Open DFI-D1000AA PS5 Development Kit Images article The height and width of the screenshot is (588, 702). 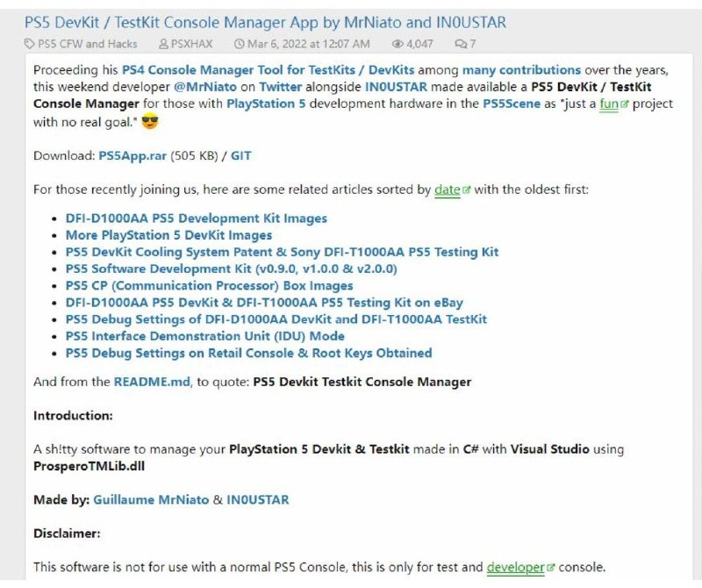pyautogui.click(x=196, y=219)
